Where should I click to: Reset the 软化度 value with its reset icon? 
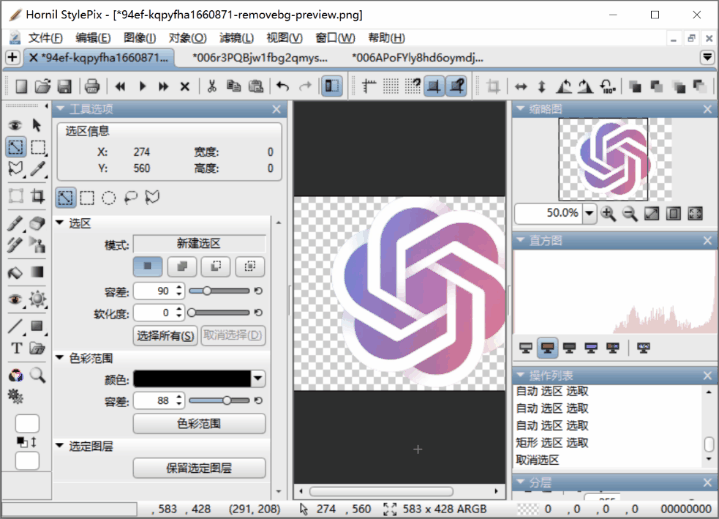(x=259, y=313)
